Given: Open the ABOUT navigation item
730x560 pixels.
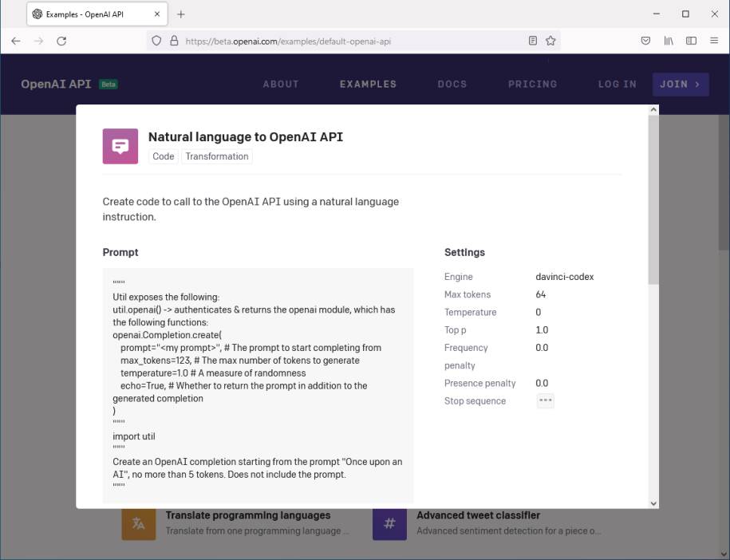Looking at the screenshot, I should pyautogui.click(x=281, y=85).
